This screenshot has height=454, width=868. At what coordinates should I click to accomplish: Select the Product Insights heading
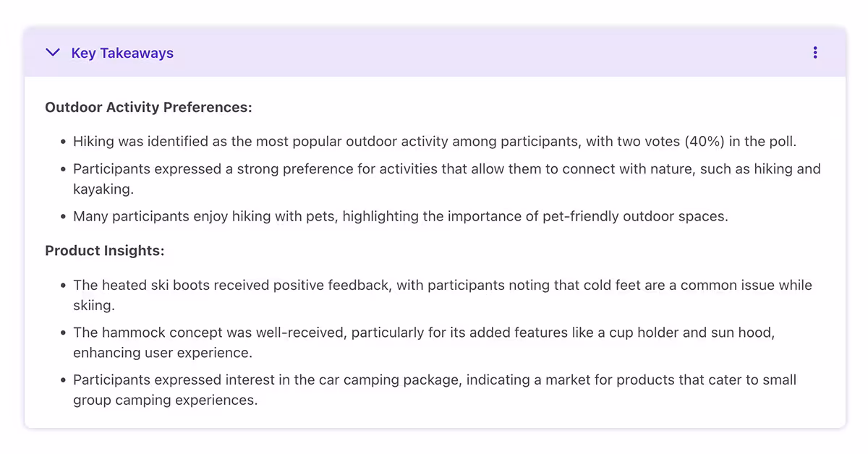tap(105, 250)
